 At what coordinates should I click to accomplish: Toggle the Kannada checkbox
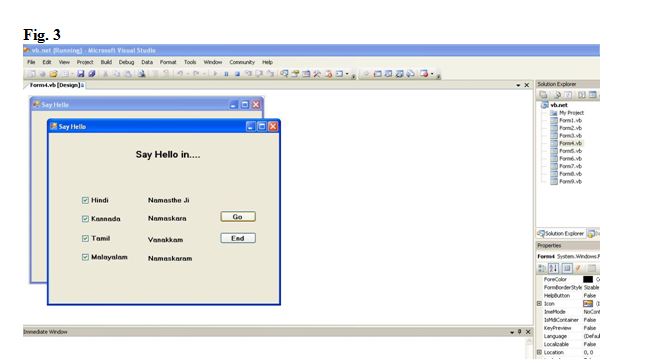point(85,219)
